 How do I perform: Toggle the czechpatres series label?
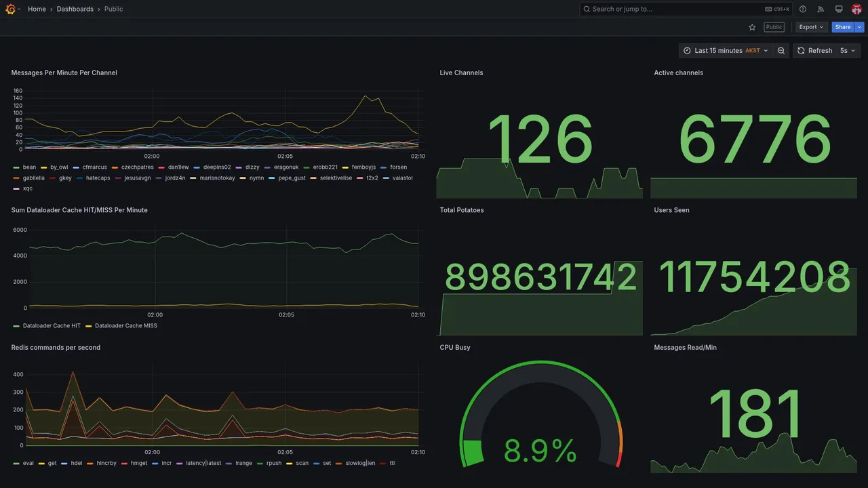tap(138, 167)
